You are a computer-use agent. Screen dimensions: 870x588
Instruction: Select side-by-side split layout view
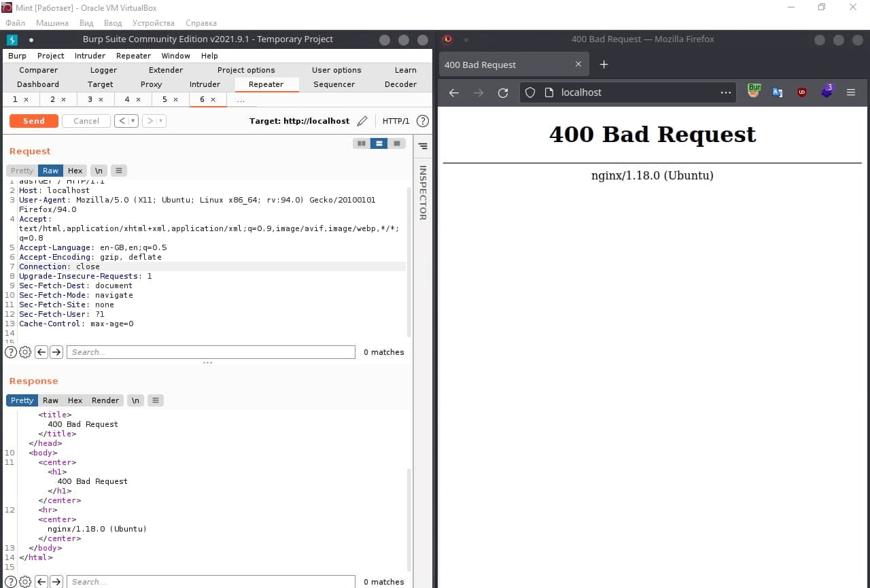pyautogui.click(x=362, y=143)
